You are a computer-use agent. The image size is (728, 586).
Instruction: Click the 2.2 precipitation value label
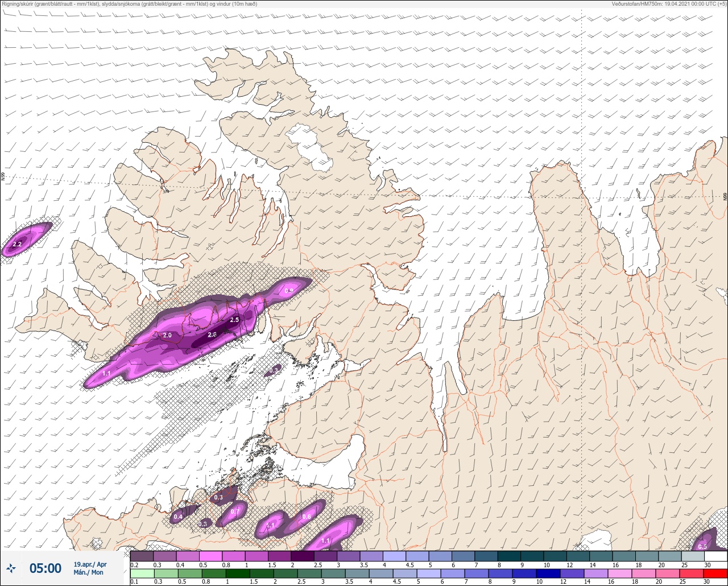[x=17, y=244]
